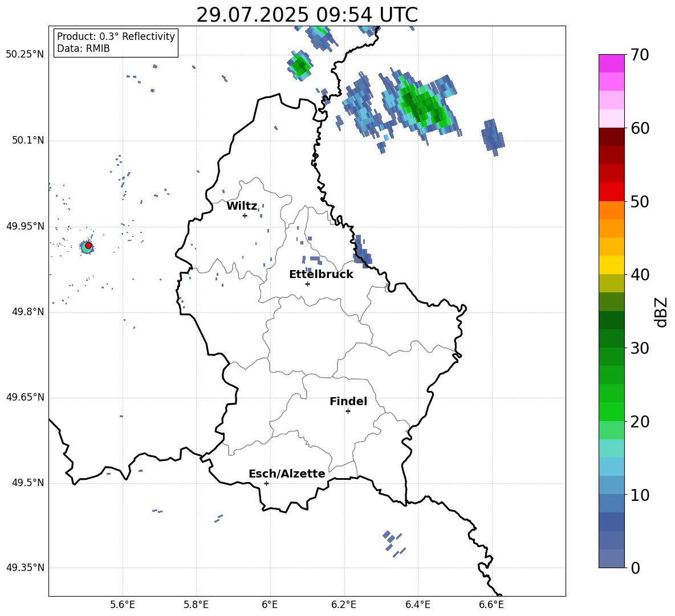Click the Wiltz city label
Image resolution: width=675 pixels, height=616 pixels.
coord(242,206)
